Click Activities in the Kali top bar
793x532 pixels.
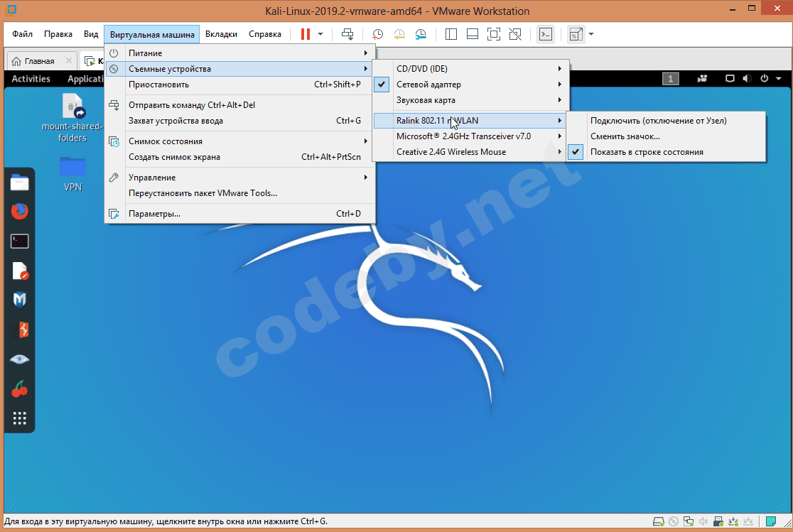31,79
